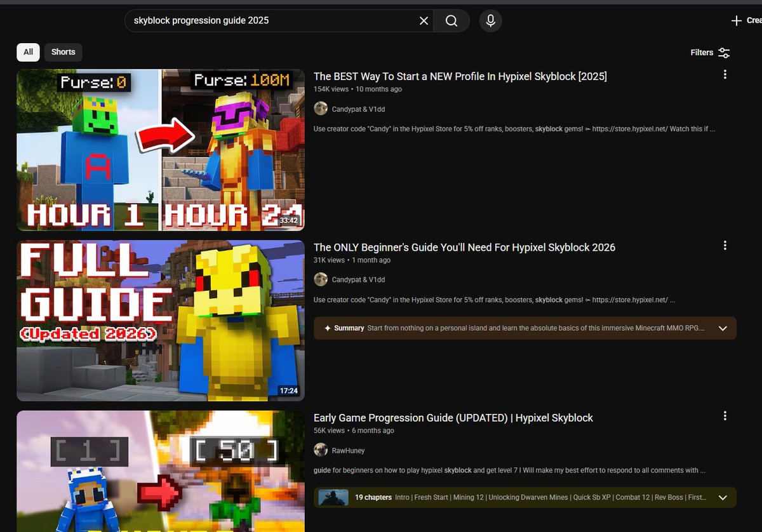Click the Create plus icon
This screenshot has width=762, height=532.
click(737, 21)
